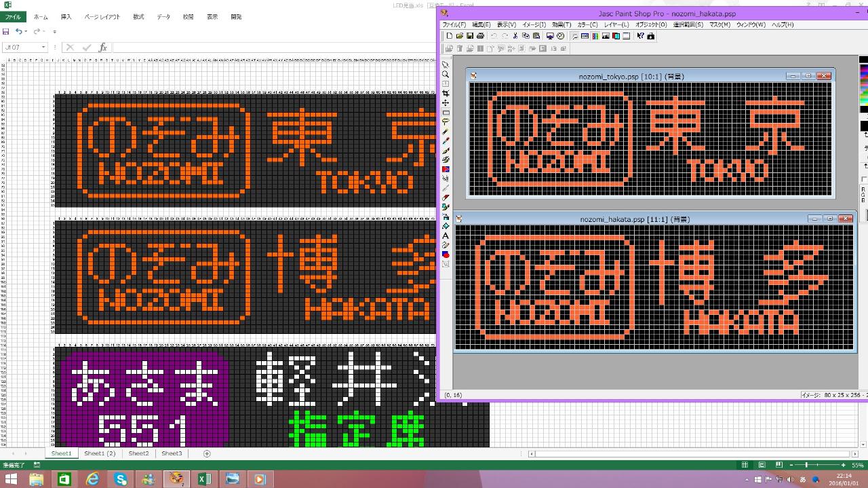Select the Dropper tool

(446, 141)
